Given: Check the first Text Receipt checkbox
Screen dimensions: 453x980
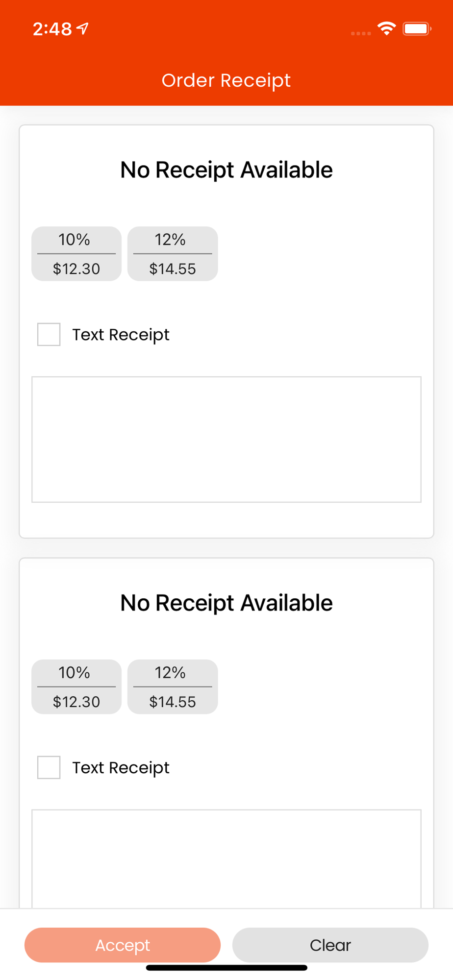Looking at the screenshot, I should 49,334.
